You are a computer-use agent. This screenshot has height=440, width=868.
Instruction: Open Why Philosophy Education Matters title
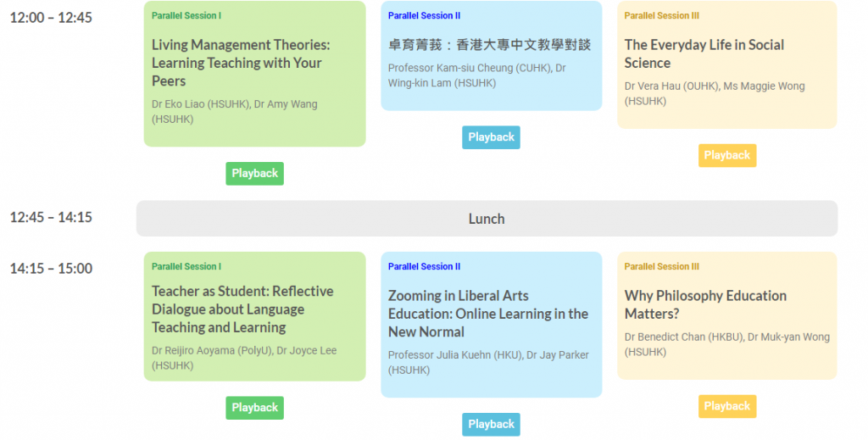point(705,304)
